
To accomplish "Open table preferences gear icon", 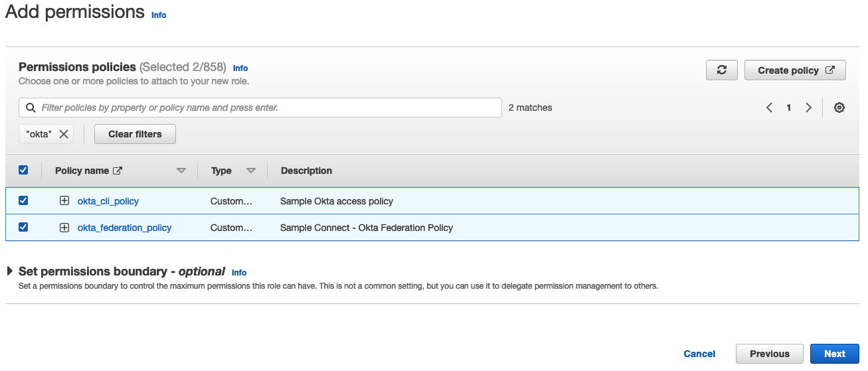I will (839, 108).
